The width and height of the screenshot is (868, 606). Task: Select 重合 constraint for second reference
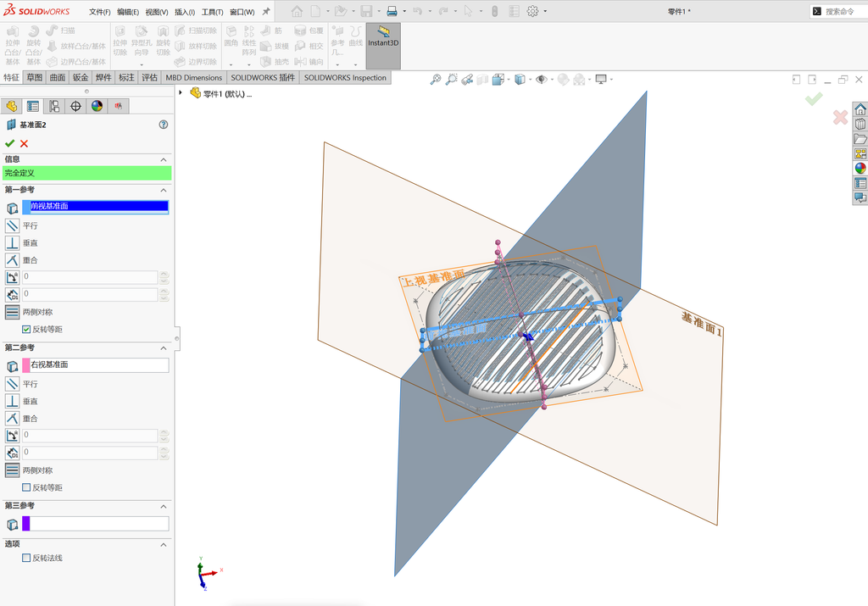point(12,419)
